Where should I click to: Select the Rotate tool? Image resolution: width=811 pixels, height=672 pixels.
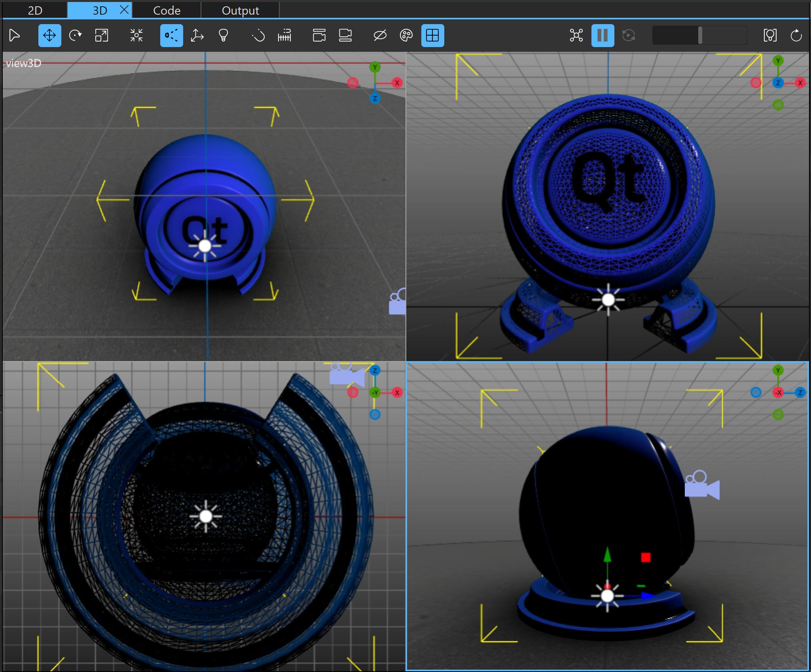tap(75, 35)
